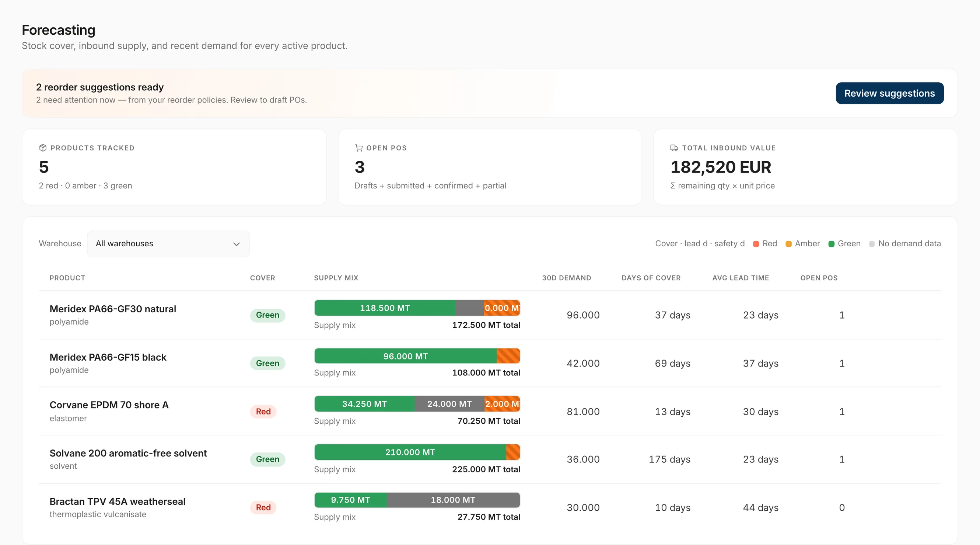Click 44 days lead time value
This screenshot has height=545, width=980.
click(x=760, y=508)
